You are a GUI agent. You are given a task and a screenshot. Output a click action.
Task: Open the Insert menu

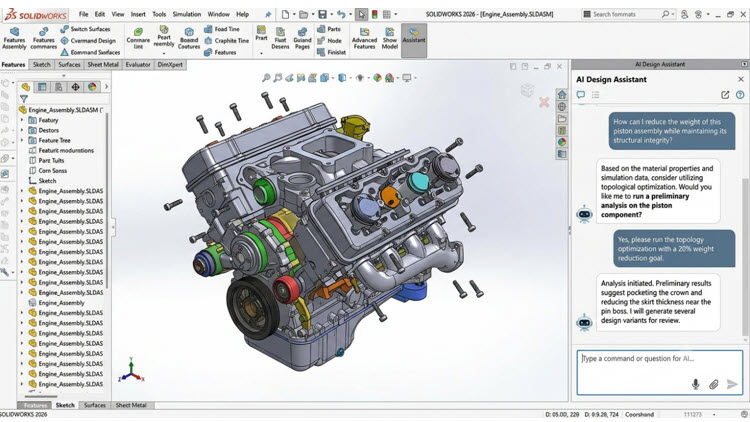pyautogui.click(x=138, y=14)
